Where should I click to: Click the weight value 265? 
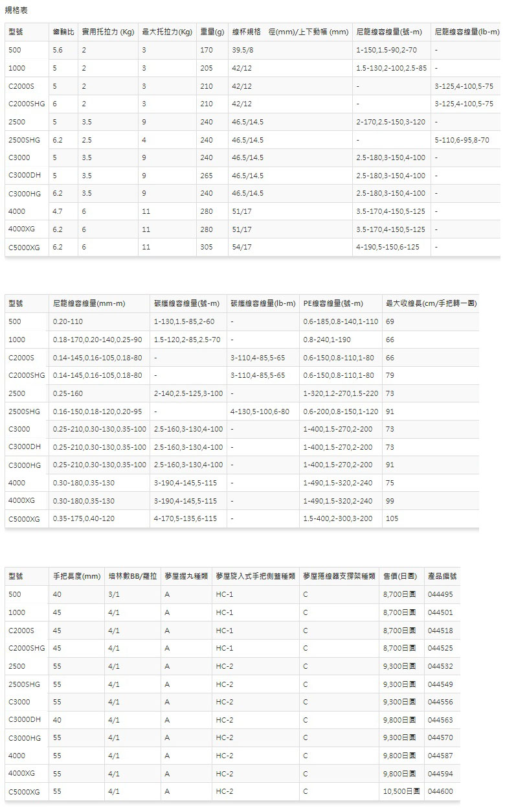pos(207,176)
